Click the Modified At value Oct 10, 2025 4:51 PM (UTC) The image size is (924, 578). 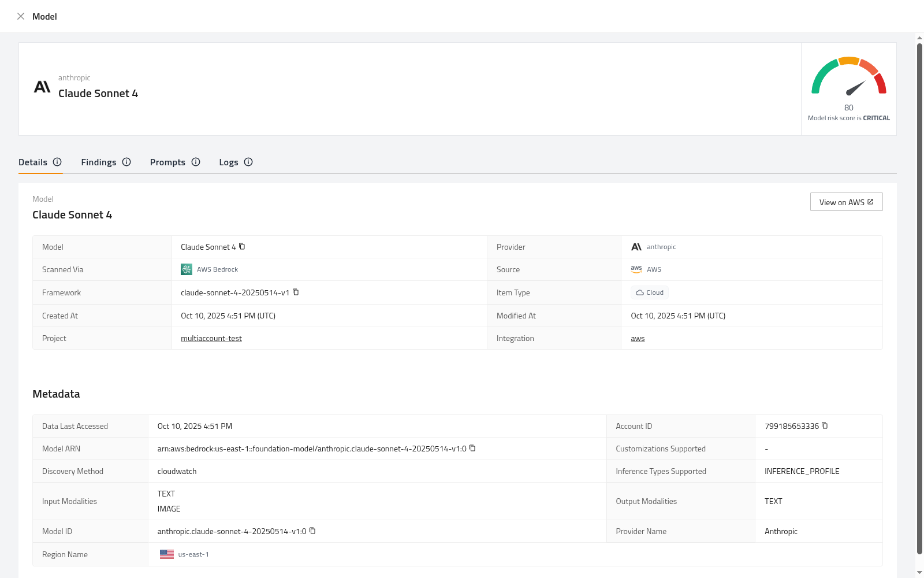tap(678, 316)
